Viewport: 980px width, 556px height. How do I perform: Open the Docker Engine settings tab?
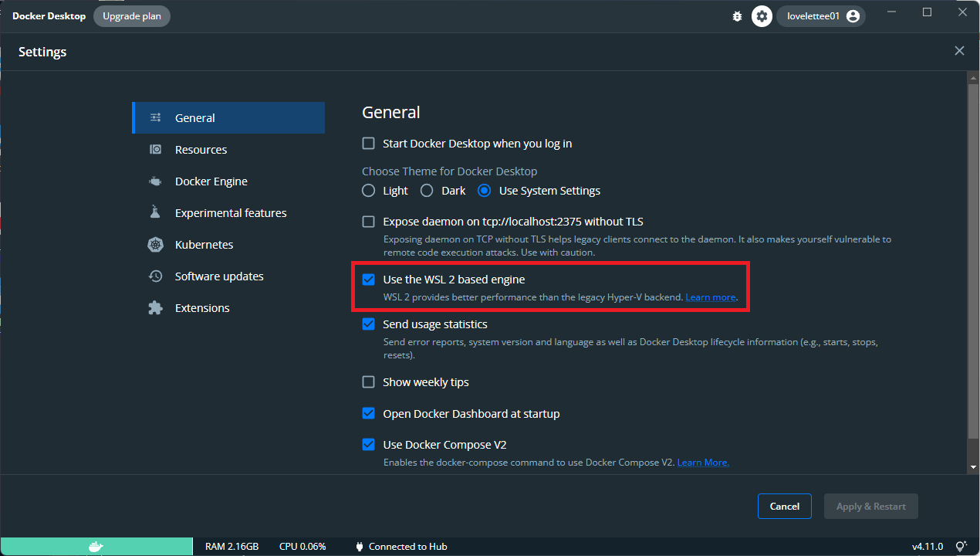click(x=228, y=181)
